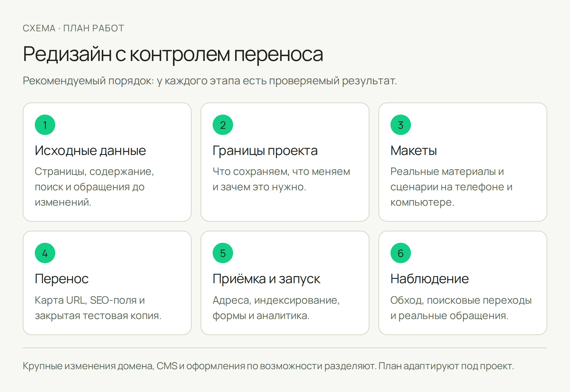Click description 'Страницы, содержание, поиск и обращения'

coord(94,187)
